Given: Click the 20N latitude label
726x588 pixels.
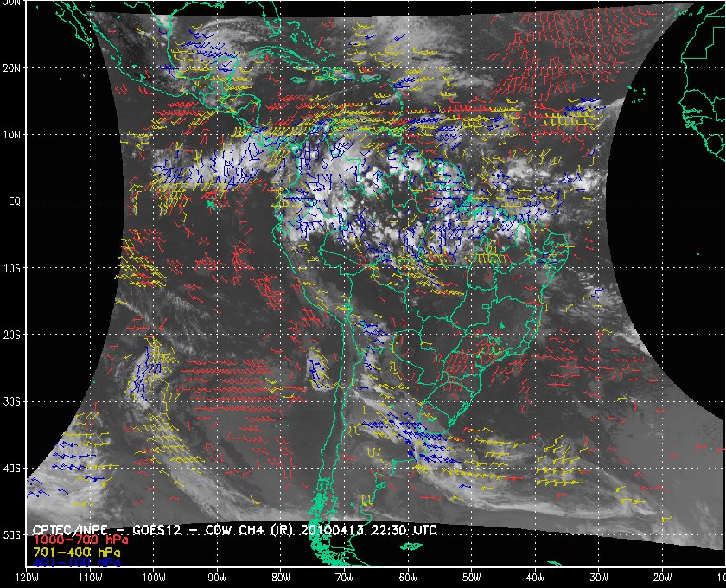Looking at the screenshot, I should point(12,68).
